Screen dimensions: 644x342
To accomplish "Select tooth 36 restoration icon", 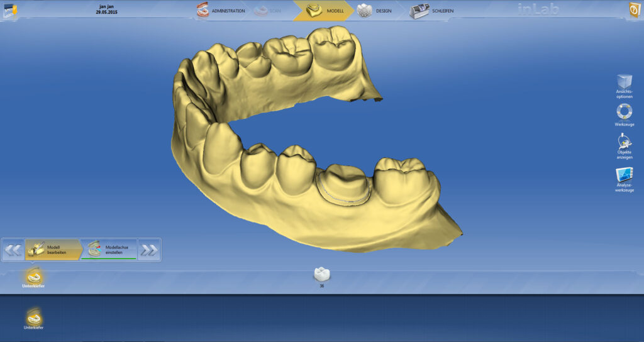I will tap(322, 274).
